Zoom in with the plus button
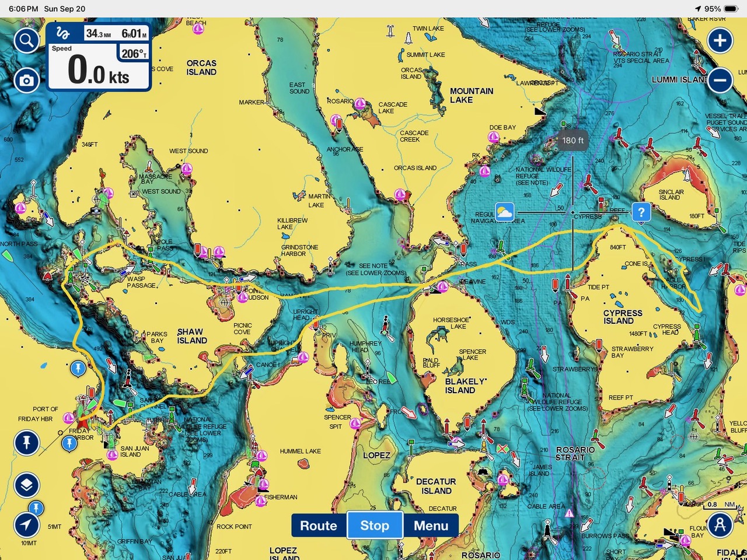Image resolution: width=747 pixels, height=560 pixels. tap(720, 41)
